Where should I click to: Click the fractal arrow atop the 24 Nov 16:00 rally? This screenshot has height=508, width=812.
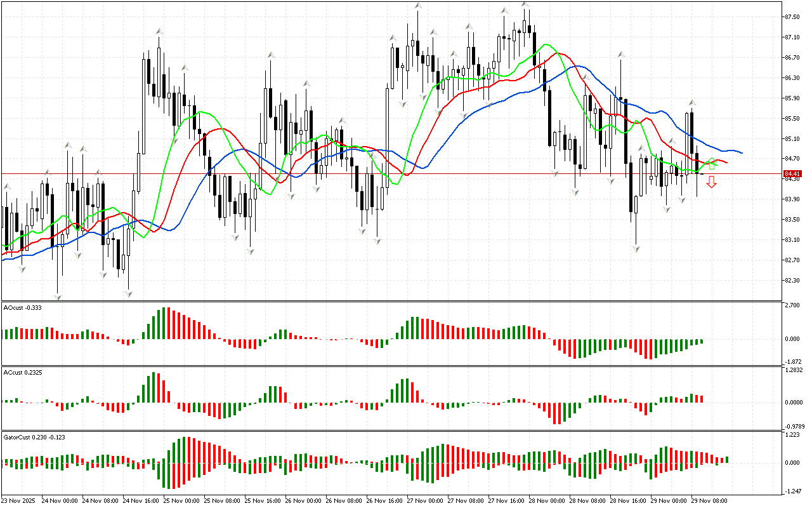159,30
